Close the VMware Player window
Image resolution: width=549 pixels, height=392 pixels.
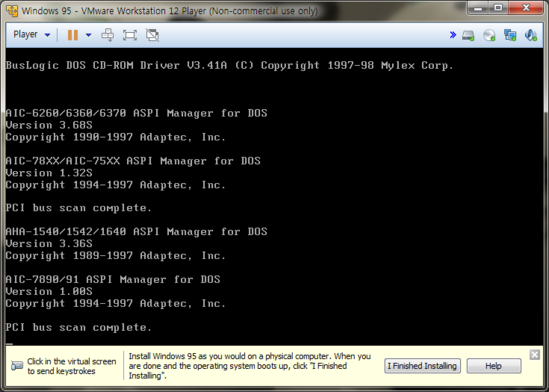point(526,8)
